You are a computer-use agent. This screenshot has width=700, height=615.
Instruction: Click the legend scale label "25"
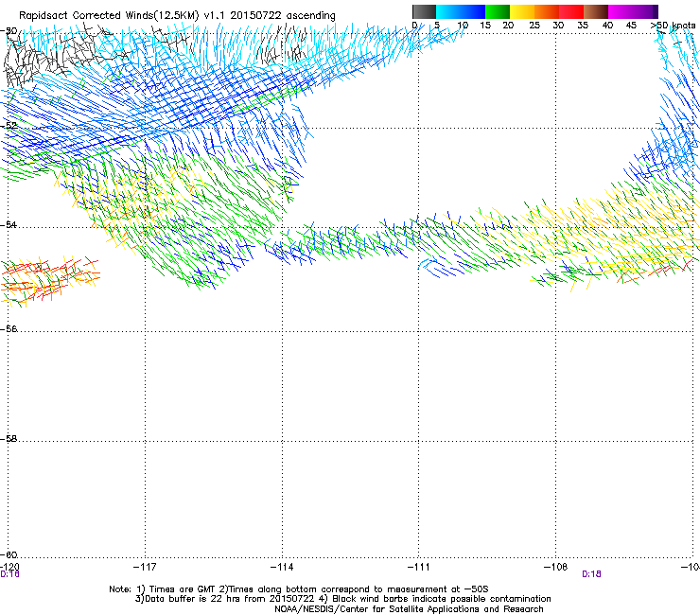tap(534, 26)
